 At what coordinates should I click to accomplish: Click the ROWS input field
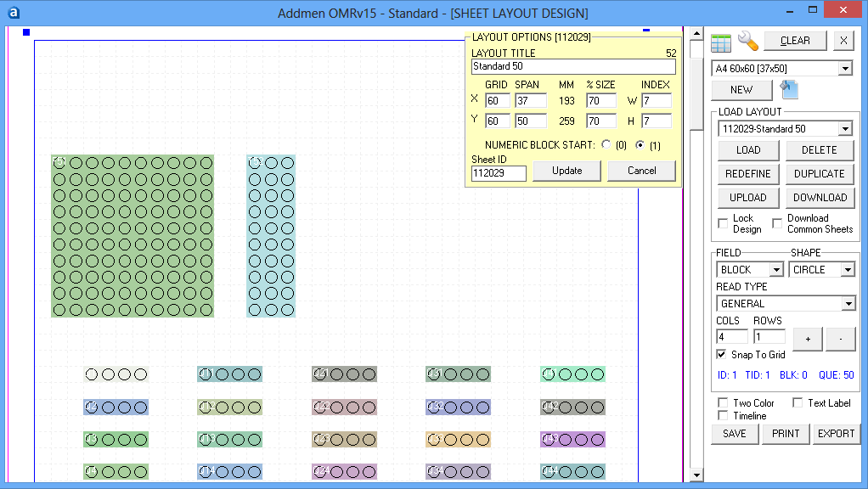(x=769, y=336)
